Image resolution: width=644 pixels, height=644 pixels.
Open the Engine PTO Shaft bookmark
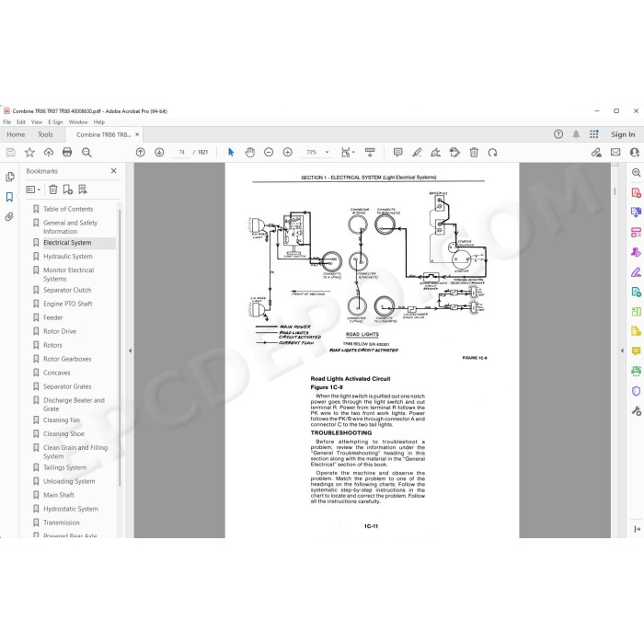click(68, 304)
